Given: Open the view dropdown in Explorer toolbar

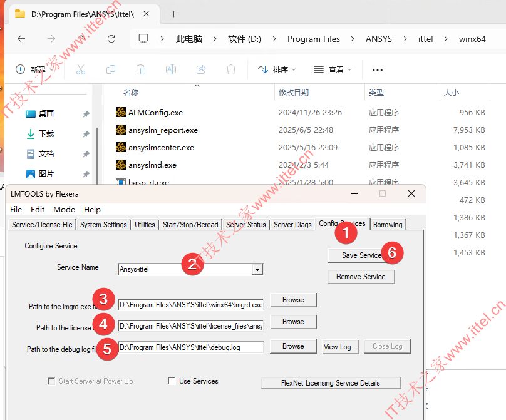Looking at the screenshot, I should pos(333,69).
